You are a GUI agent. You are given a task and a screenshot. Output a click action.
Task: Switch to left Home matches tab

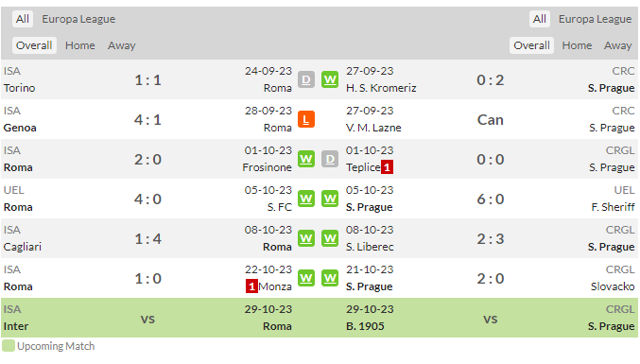[x=80, y=45]
